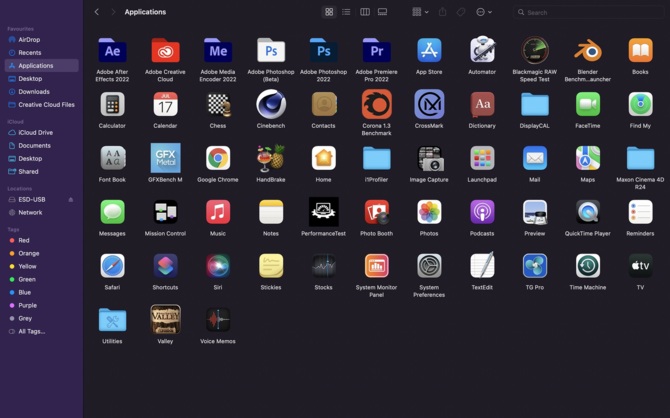
Task: Click the edit tags toolbar button
Action: [x=461, y=12]
